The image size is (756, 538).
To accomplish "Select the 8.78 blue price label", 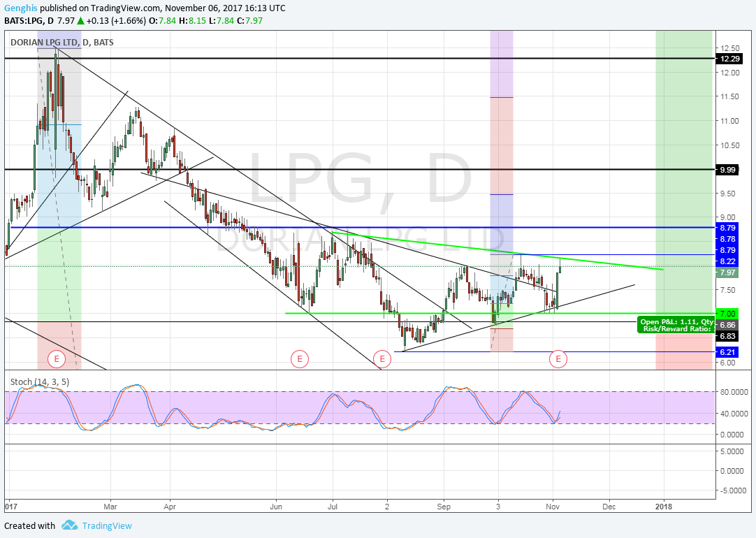I will click(x=727, y=239).
